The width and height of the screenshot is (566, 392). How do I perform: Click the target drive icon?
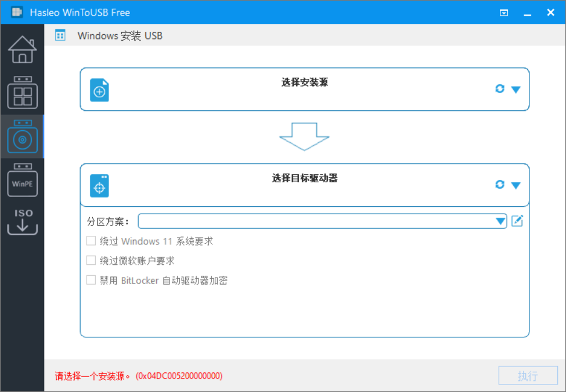[99, 186]
